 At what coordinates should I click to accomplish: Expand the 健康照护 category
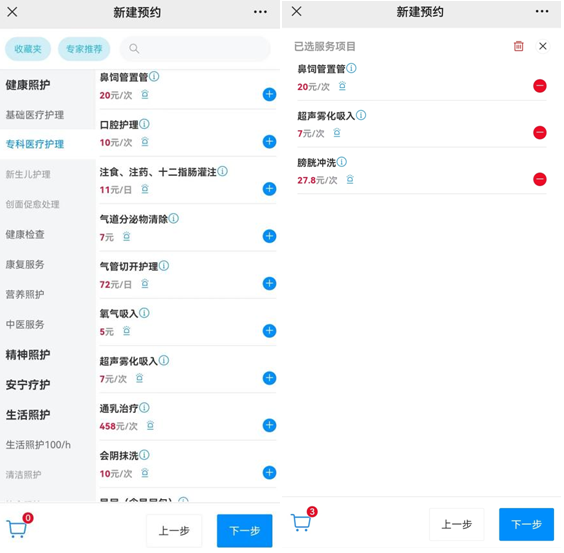pyautogui.click(x=28, y=86)
